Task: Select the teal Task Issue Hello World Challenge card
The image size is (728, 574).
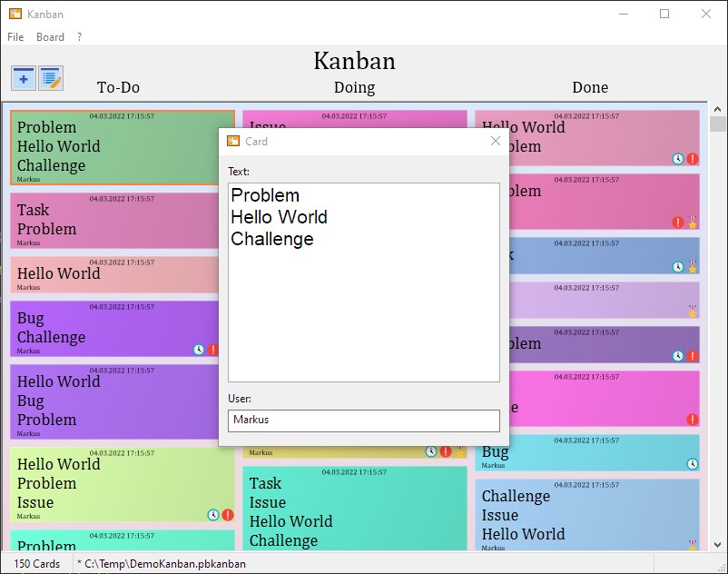Action: tap(355, 509)
